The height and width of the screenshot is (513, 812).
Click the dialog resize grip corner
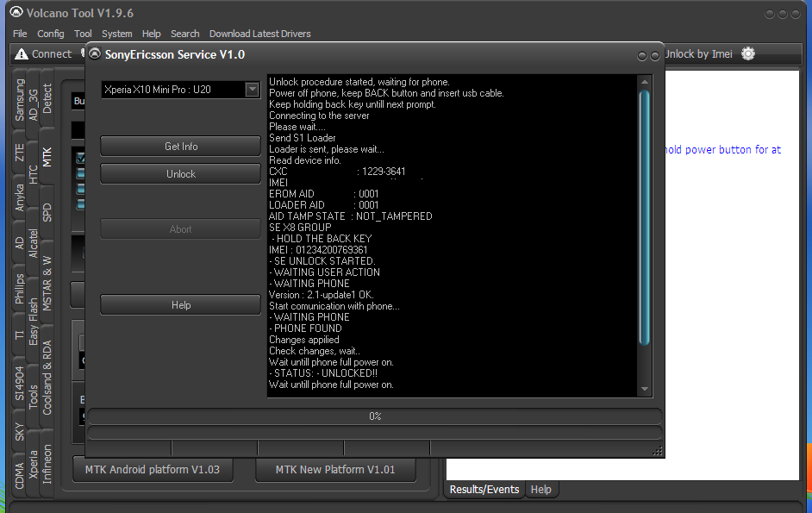tap(657, 451)
